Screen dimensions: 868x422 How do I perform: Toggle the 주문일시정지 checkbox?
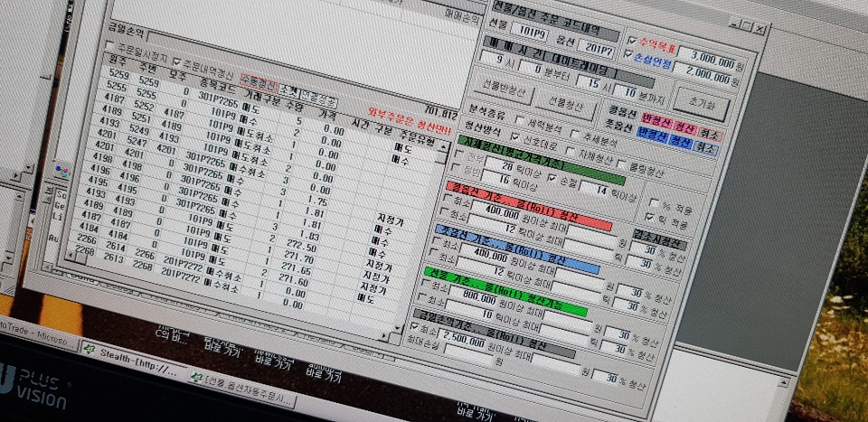pos(109,45)
